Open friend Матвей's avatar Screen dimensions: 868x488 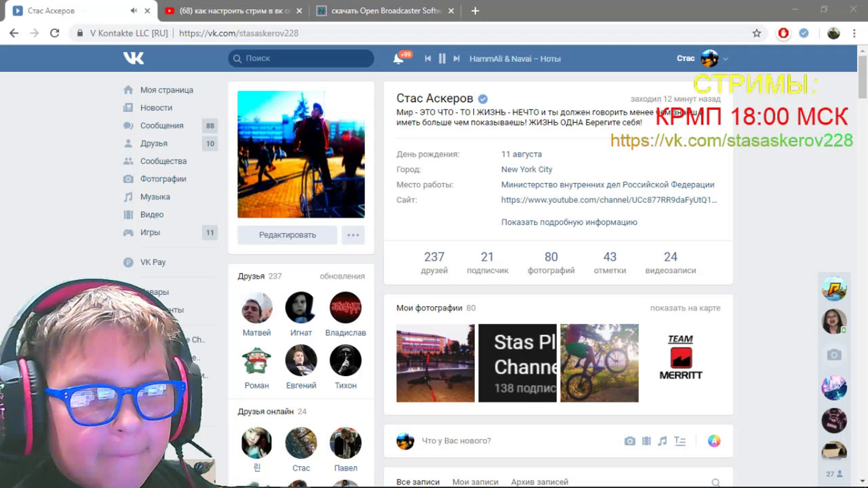pos(257,308)
